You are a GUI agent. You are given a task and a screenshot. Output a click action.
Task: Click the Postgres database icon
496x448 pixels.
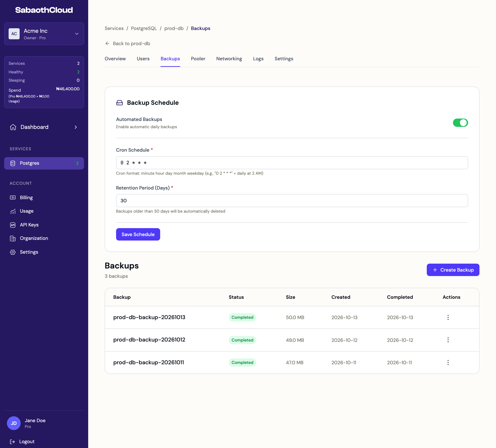(x=13, y=163)
